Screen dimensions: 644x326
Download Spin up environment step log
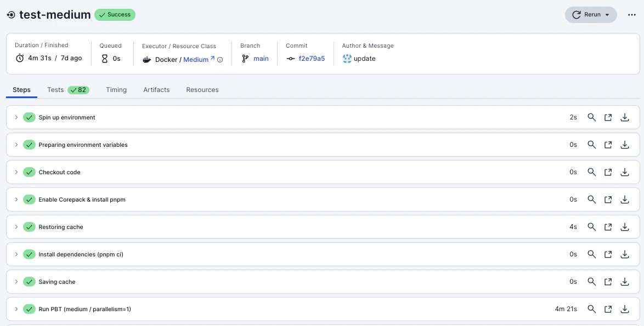click(x=625, y=117)
